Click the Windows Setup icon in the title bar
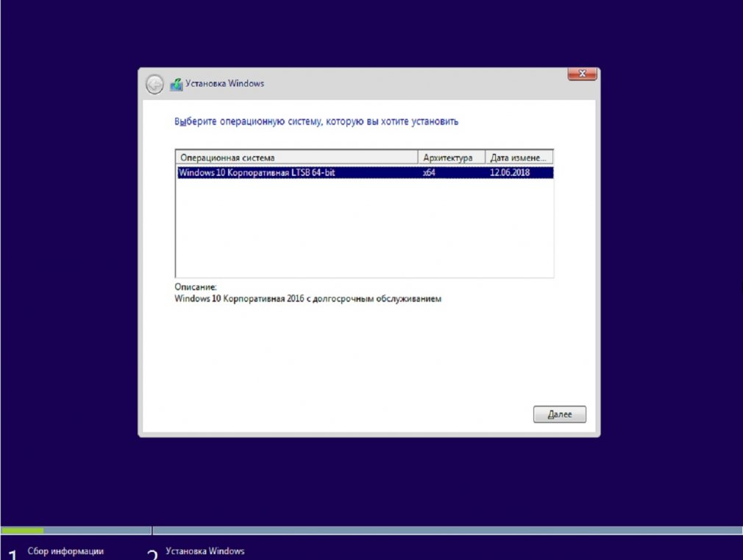743x560 pixels. 177,85
